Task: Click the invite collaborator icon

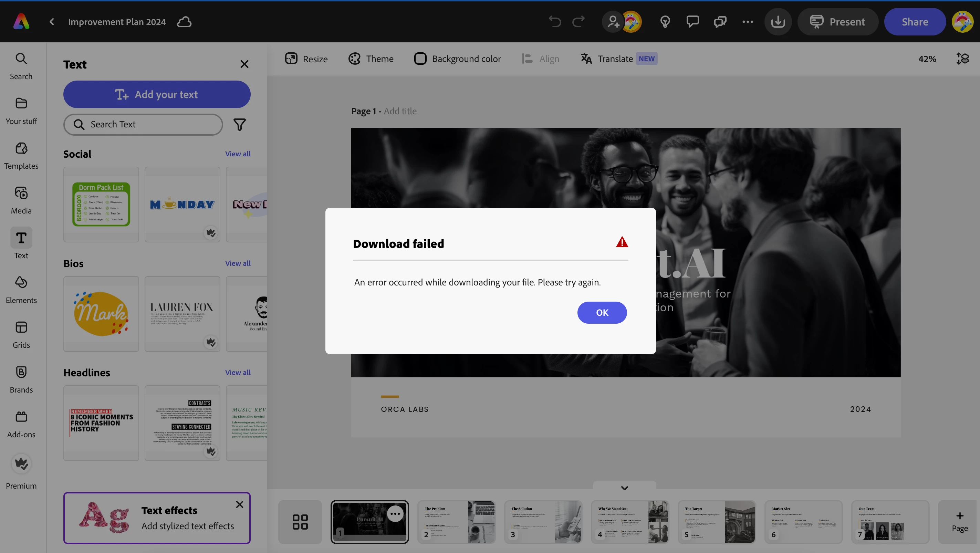Action: tap(613, 22)
